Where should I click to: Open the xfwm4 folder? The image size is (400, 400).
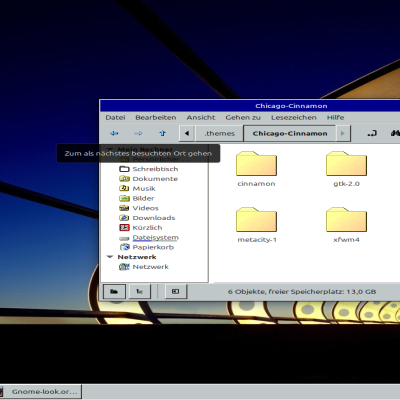tap(346, 225)
